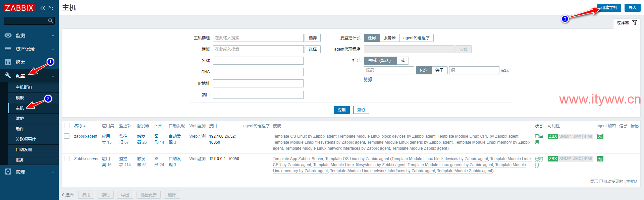
Task: Focus the IP地址 filter field
Action: point(258,83)
